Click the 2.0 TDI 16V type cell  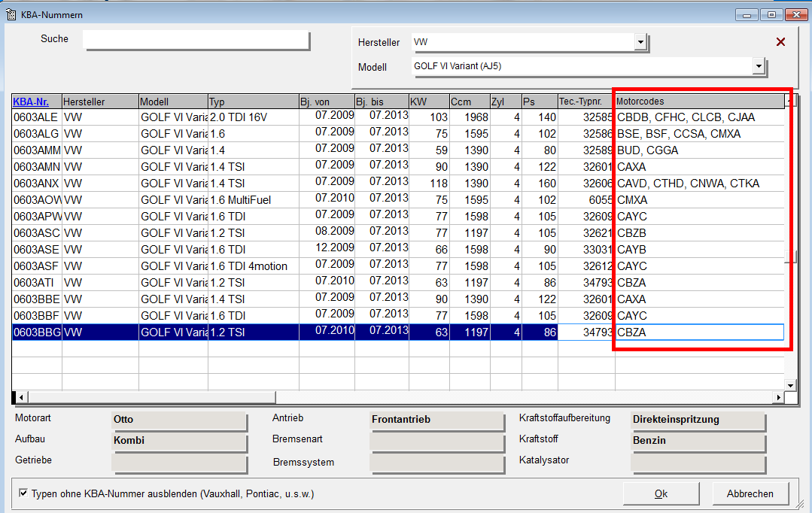(253, 117)
